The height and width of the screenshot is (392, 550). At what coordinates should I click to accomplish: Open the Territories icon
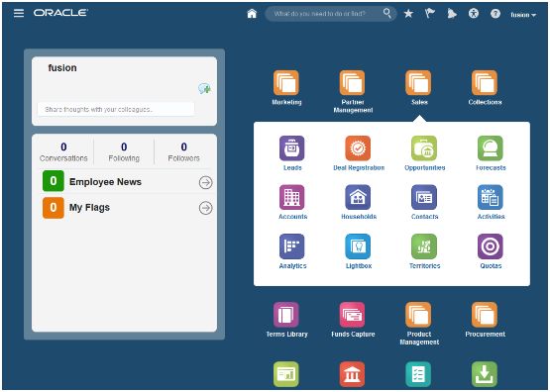point(424,246)
